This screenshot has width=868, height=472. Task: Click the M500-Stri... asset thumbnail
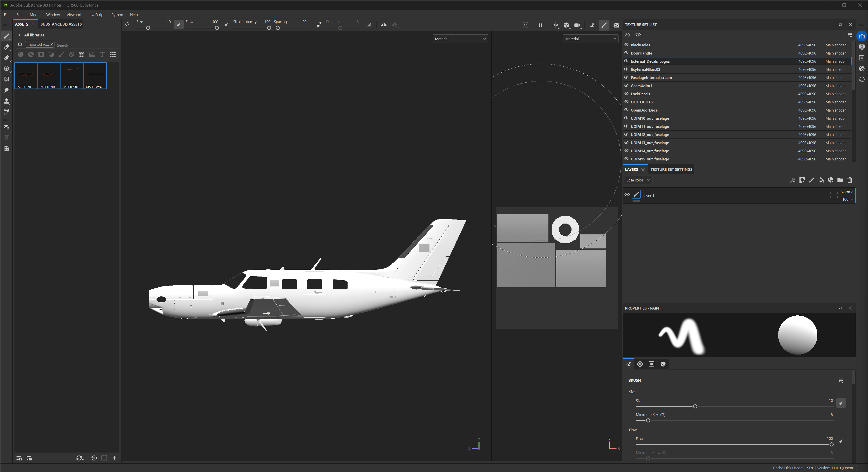[x=72, y=76]
